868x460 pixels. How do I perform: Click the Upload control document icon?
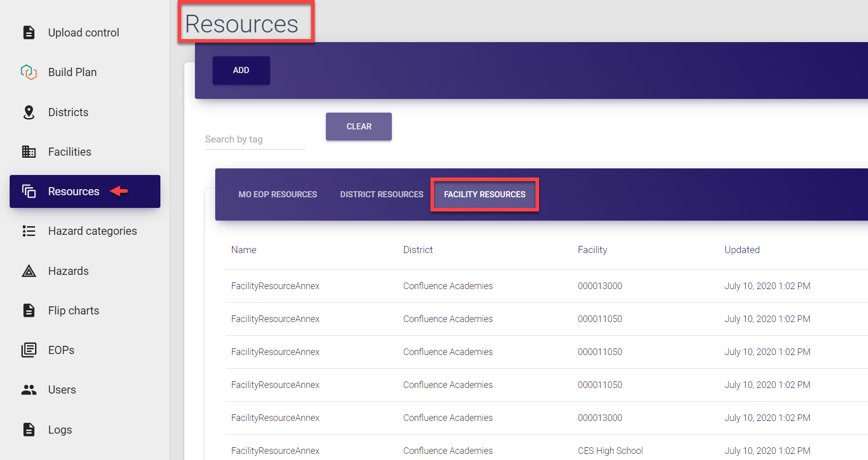coord(29,32)
